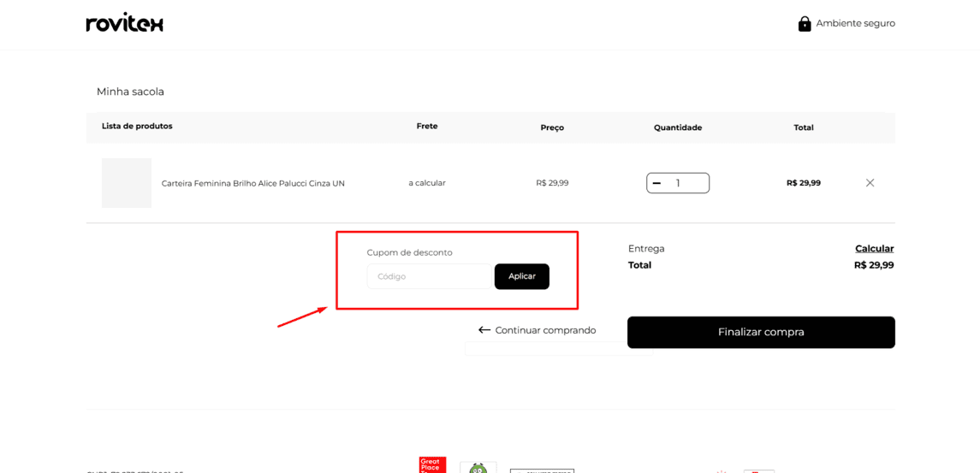
Task: Click Calcular to calculate delivery
Action: point(875,249)
